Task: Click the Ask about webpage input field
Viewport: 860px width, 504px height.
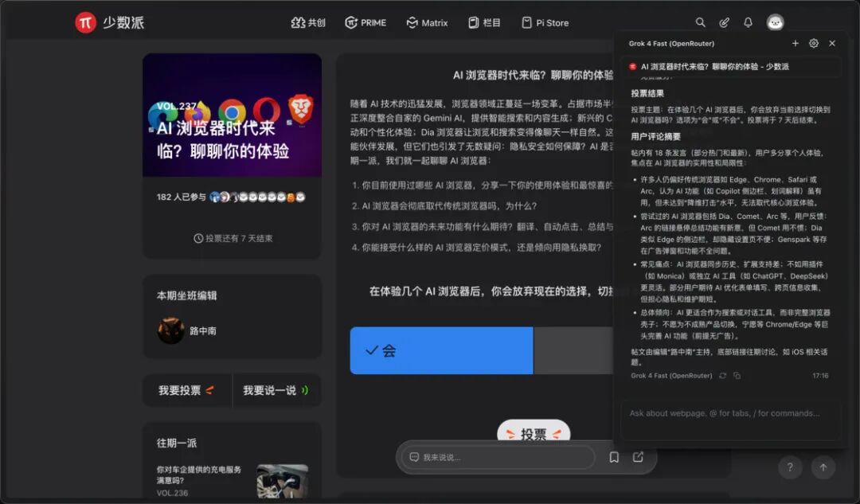Action: pyautogui.click(x=730, y=420)
